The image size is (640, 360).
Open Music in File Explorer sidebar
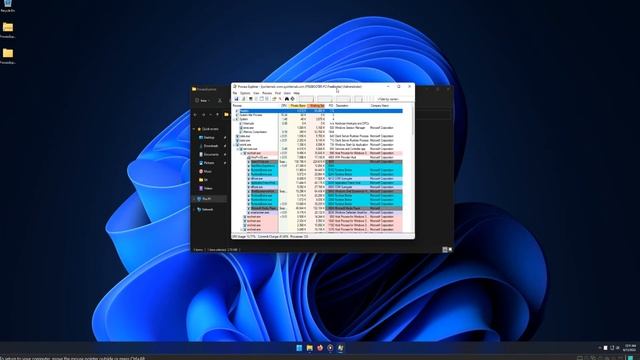[x=207, y=171]
